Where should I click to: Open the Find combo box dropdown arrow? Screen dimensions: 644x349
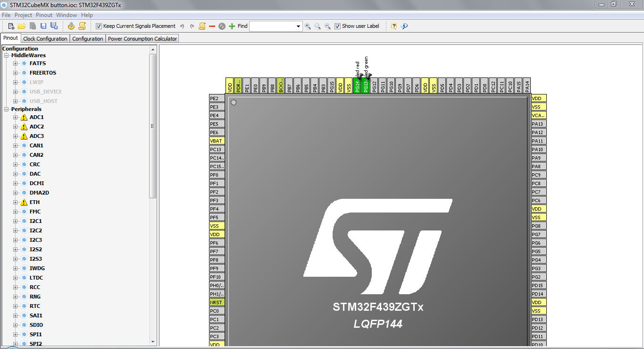coord(298,26)
